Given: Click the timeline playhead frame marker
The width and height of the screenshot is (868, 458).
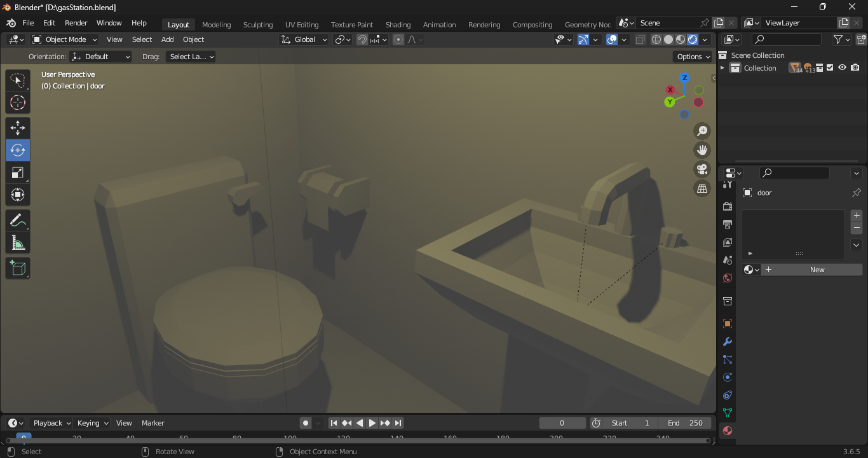Looking at the screenshot, I should (x=24, y=437).
